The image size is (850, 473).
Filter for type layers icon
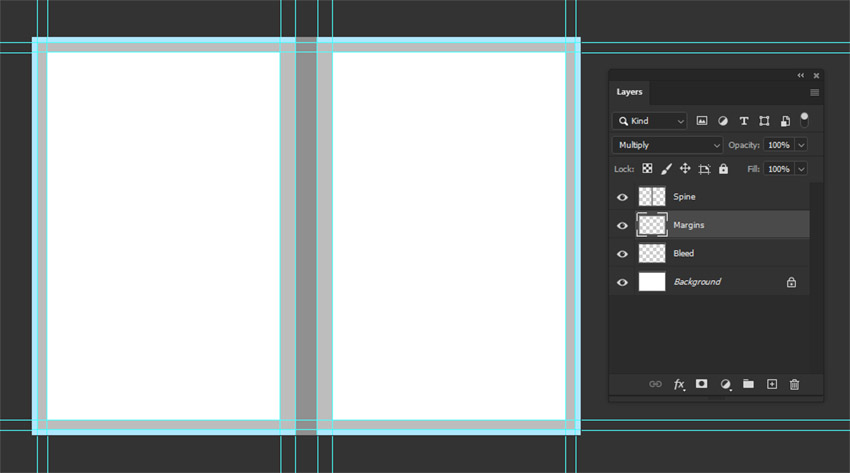pos(744,121)
